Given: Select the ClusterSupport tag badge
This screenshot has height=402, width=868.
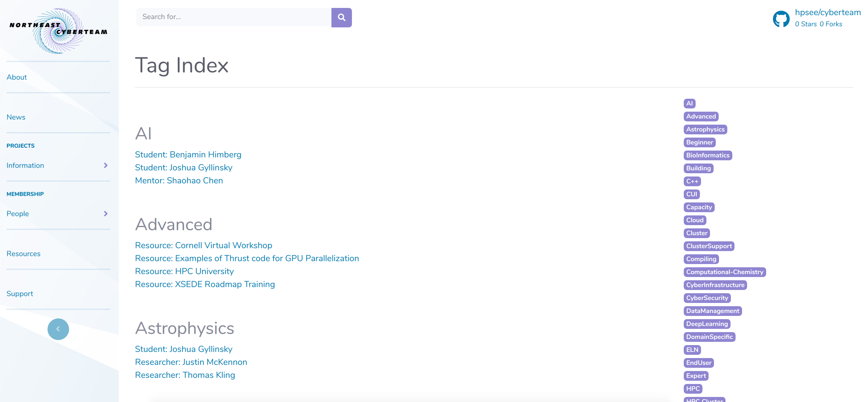Looking at the screenshot, I should [x=709, y=246].
